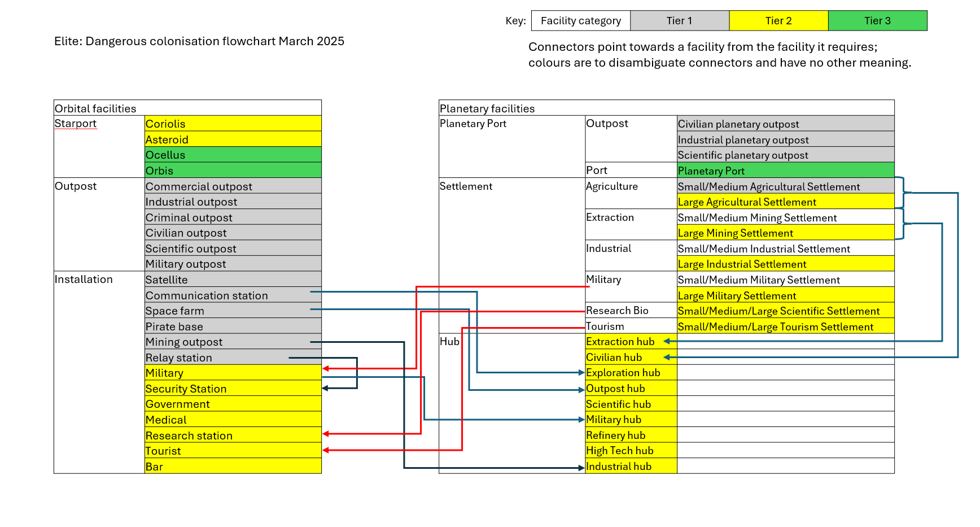This screenshot has height=527, width=980.
Task: Select the Facility category key box
Action: coord(581,20)
